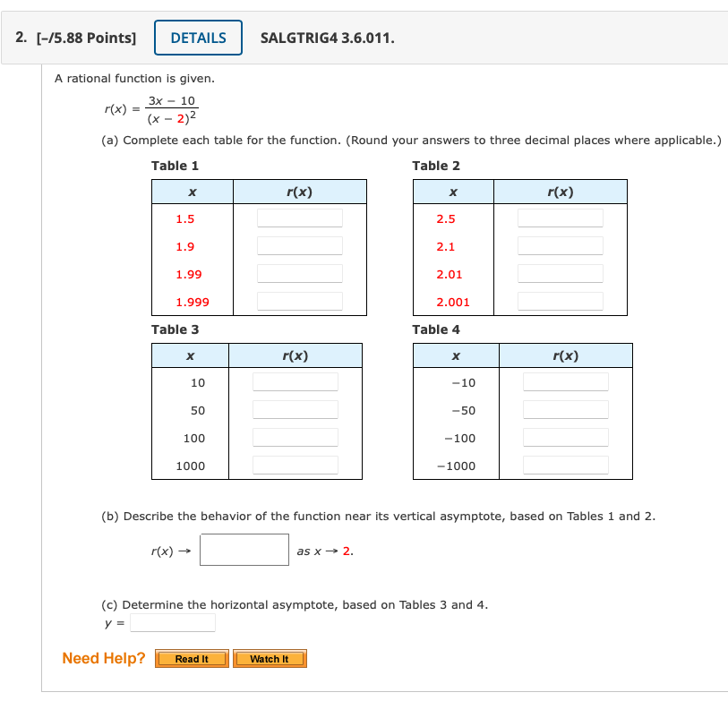Click the answer field for x = 1.999
Image resolution: width=728 pixels, height=701 pixels.
click(x=299, y=301)
